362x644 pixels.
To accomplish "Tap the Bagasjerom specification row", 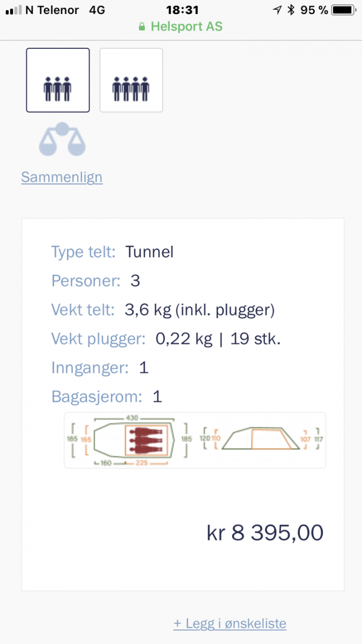I will pos(107,397).
